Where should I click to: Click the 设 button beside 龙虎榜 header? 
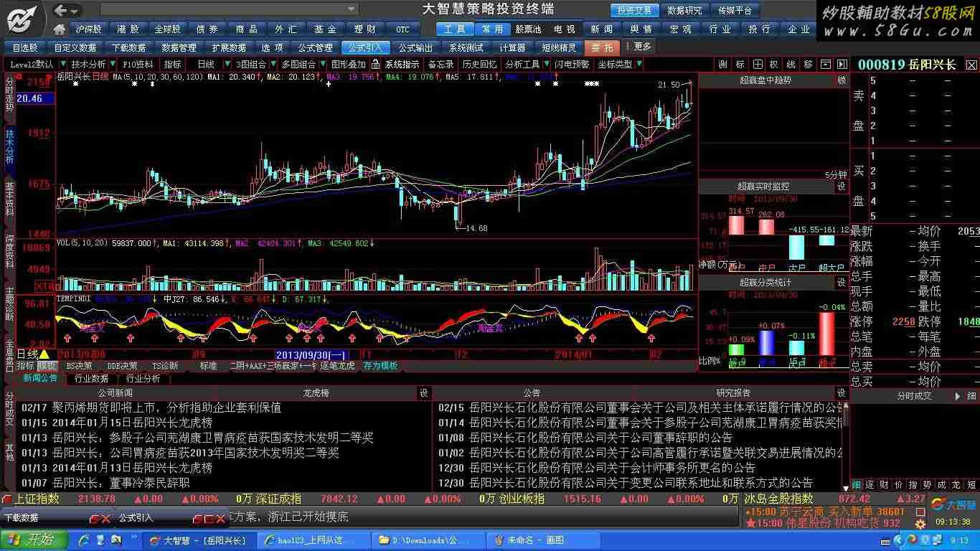[424, 393]
